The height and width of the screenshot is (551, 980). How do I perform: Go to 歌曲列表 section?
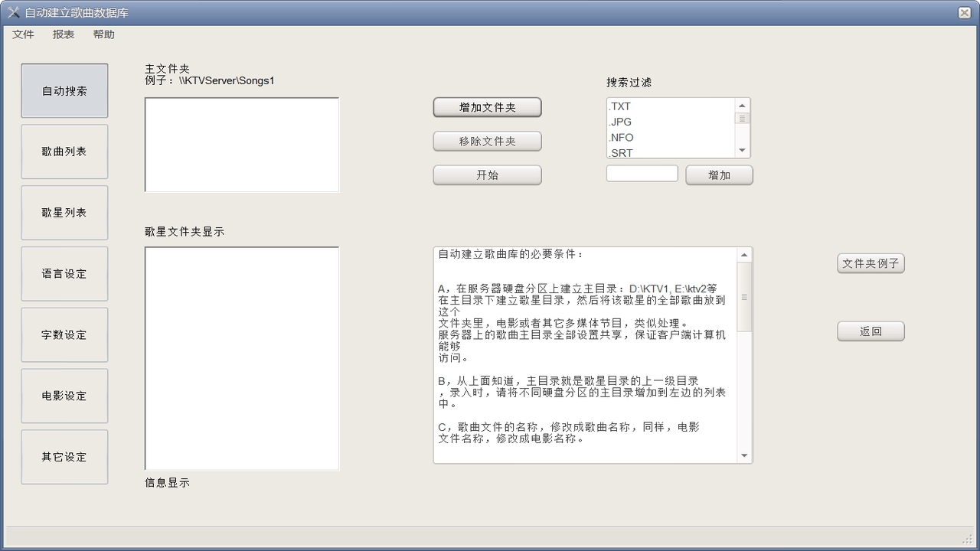[x=64, y=152]
